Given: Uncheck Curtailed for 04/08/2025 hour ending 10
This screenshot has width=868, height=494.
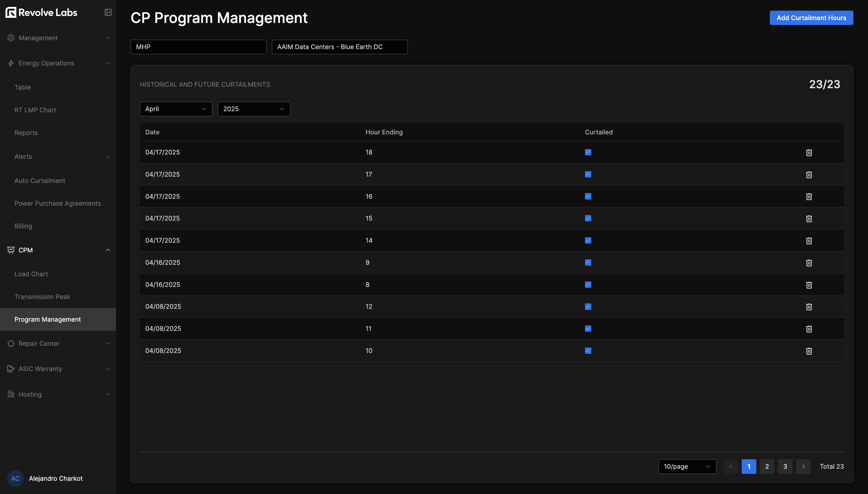Looking at the screenshot, I should click(588, 350).
